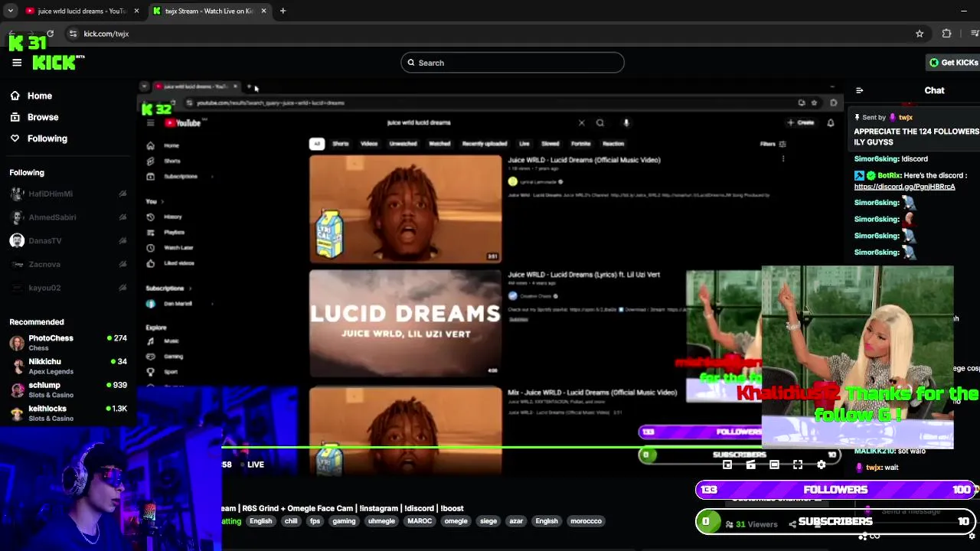Screen dimensions: 980x551
Task: Open recommended channel PhotoChess
Action: pyautogui.click(x=67, y=343)
